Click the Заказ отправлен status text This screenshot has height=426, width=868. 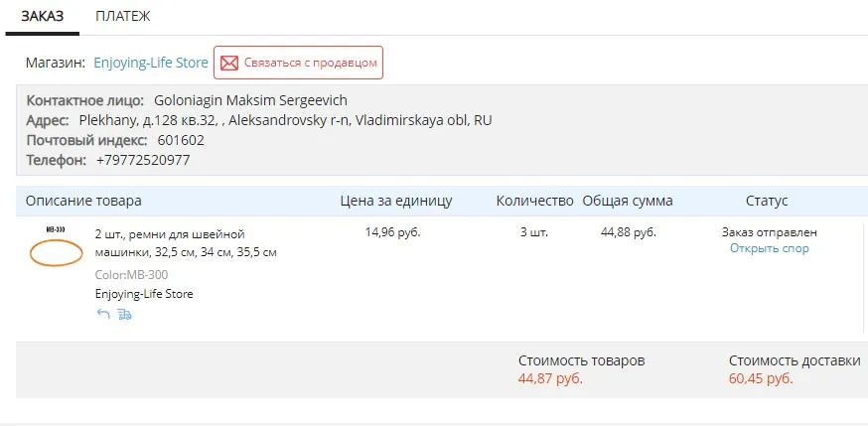pyautogui.click(x=769, y=232)
